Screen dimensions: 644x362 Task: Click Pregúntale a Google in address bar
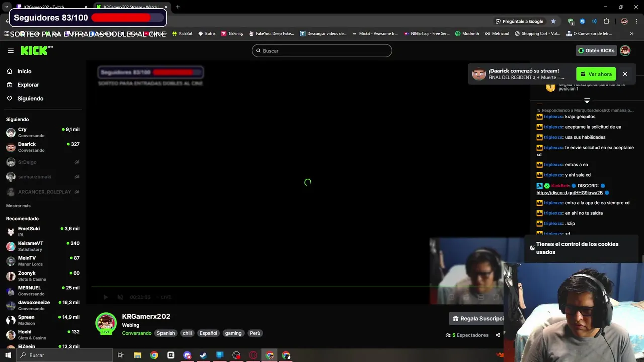tap(519, 21)
